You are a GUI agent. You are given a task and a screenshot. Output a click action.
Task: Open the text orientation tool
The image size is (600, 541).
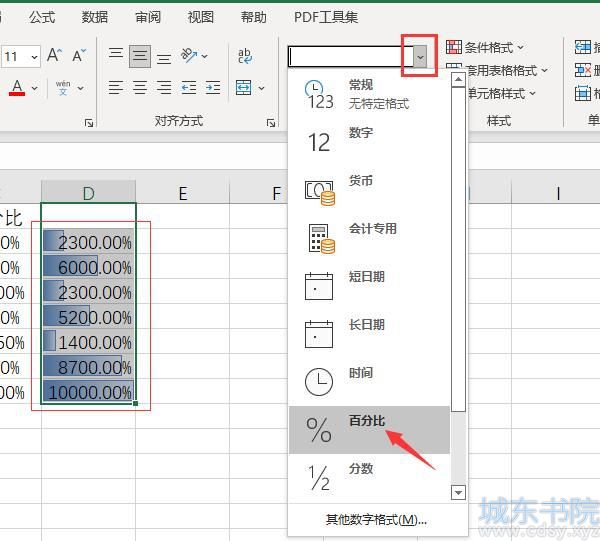click(x=189, y=56)
